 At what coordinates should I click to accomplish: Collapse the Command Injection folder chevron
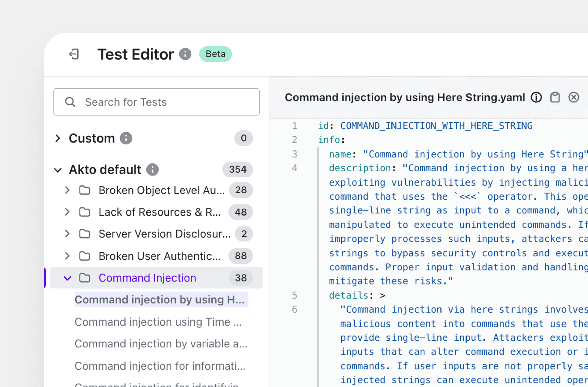coord(67,278)
